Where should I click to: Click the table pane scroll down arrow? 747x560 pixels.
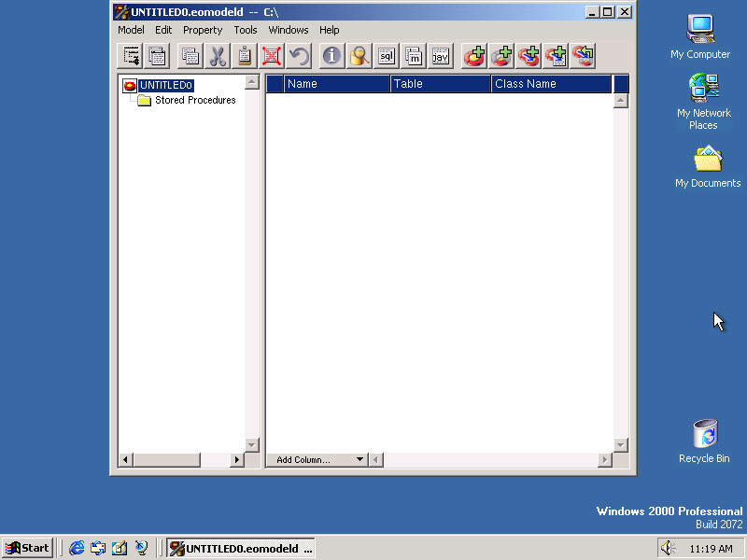pos(620,445)
